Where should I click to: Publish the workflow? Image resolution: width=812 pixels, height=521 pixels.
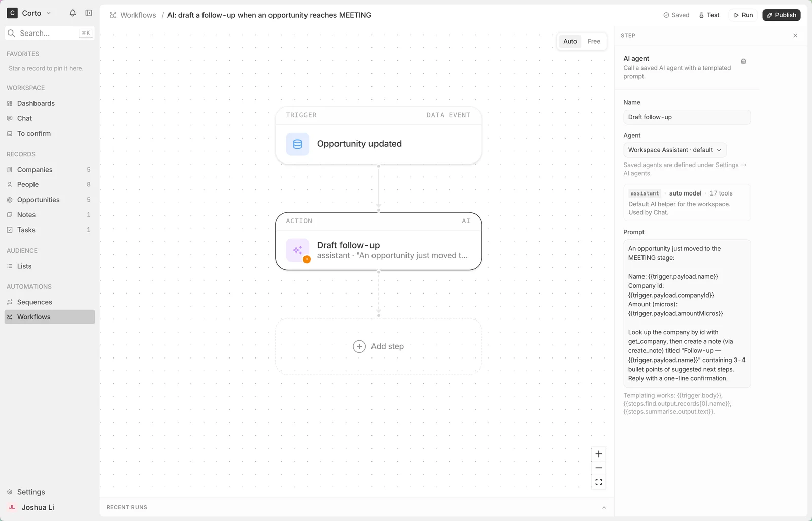[x=782, y=15]
